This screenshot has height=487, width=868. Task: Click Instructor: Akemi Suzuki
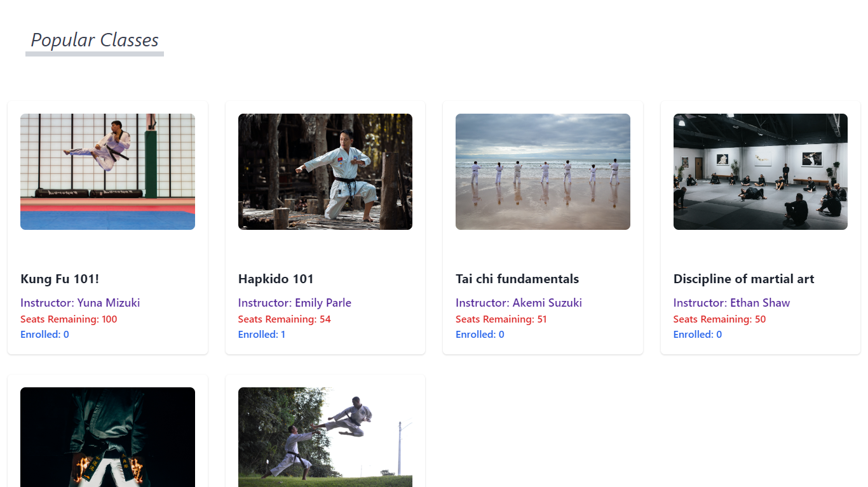pos(519,303)
